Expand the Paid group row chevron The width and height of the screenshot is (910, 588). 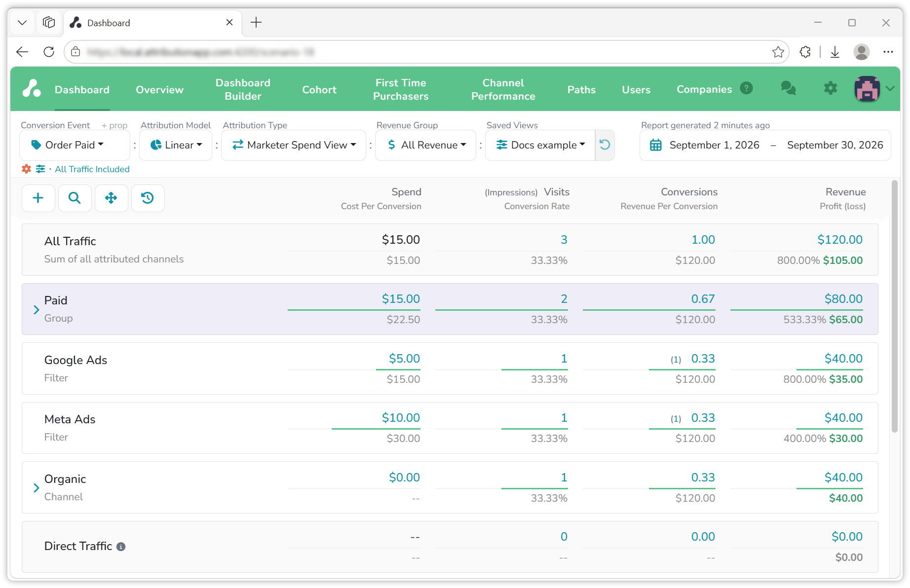36,310
